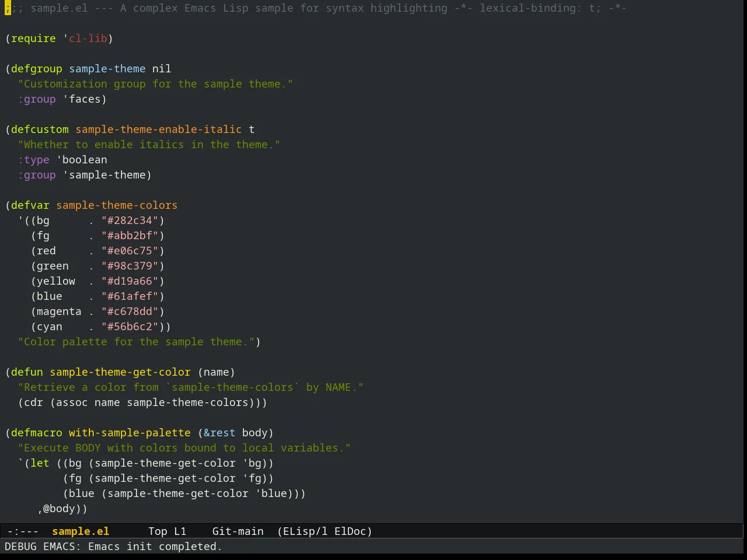Click docstring 'Whether to enable italics in the theme.'
The width and height of the screenshot is (747, 560).
(x=149, y=145)
